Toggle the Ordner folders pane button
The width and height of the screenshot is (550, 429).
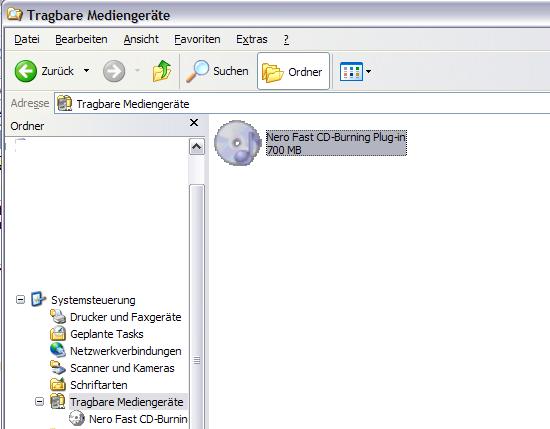[x=293, y=71]
